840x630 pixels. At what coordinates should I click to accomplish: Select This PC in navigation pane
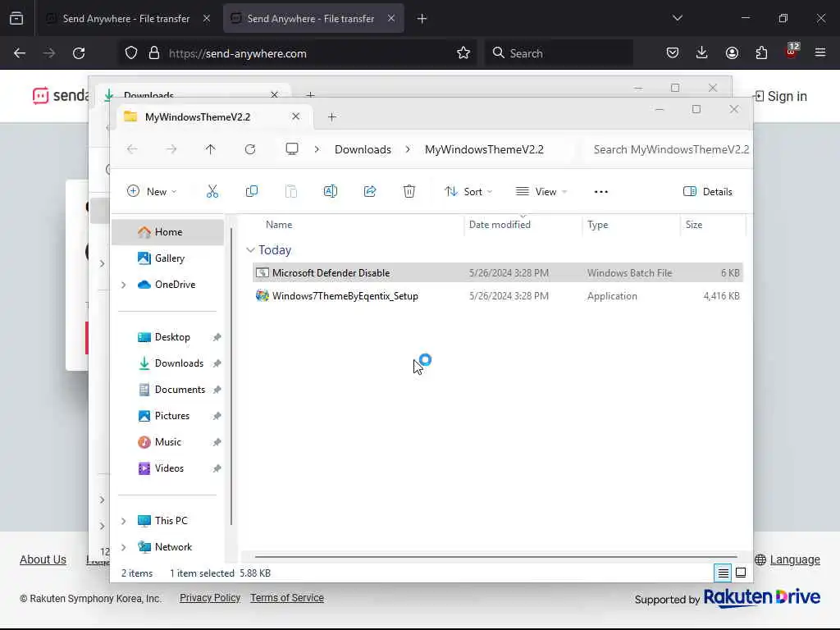[x=167, y=521]
